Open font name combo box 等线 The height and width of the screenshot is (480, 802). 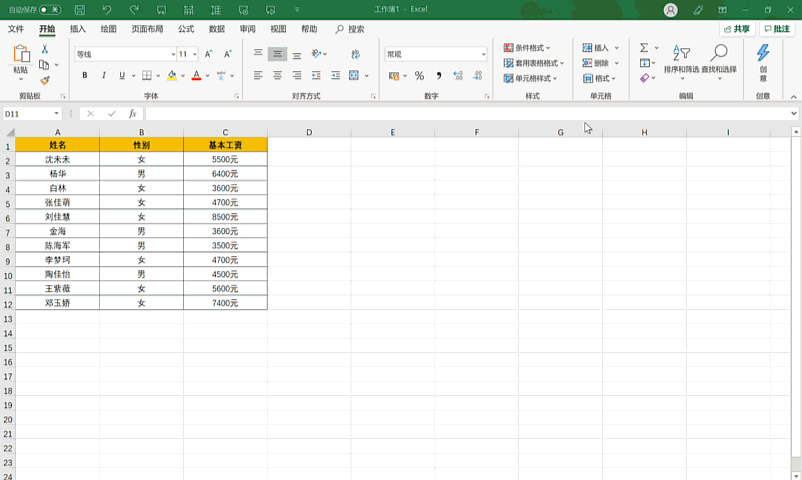[x=125, y=54]
